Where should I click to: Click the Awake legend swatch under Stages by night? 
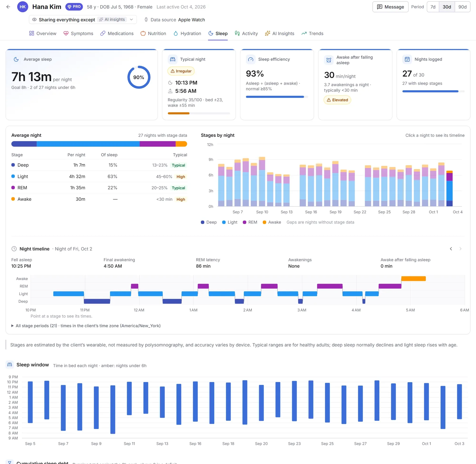click(x=264, y=222)
